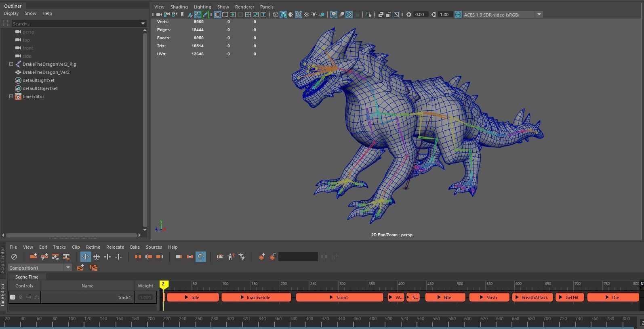
Task: Toggle 2D pan/zoom icon
Action: click(x=198, y=15)
